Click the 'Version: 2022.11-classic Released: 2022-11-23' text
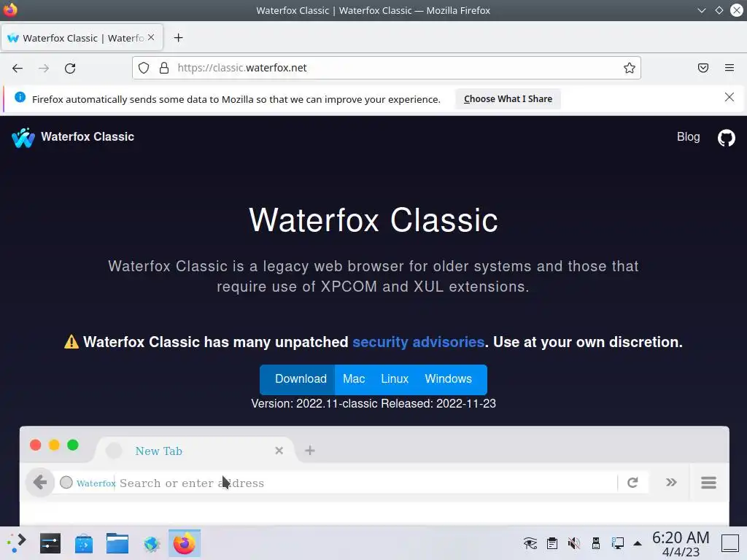The image size is (747, 560). [x=373, y=403]
